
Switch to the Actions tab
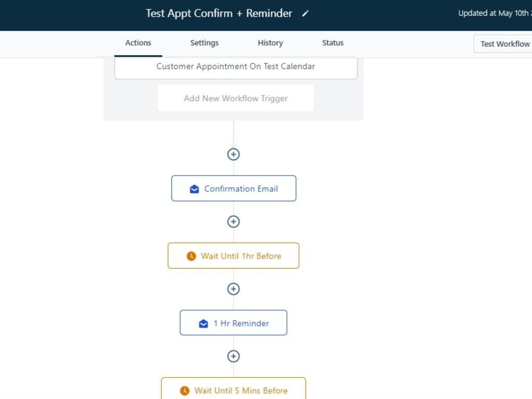[138, 43]
